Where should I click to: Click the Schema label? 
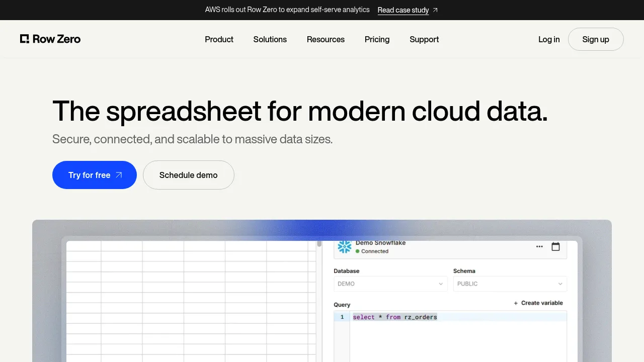coord(464,270)
